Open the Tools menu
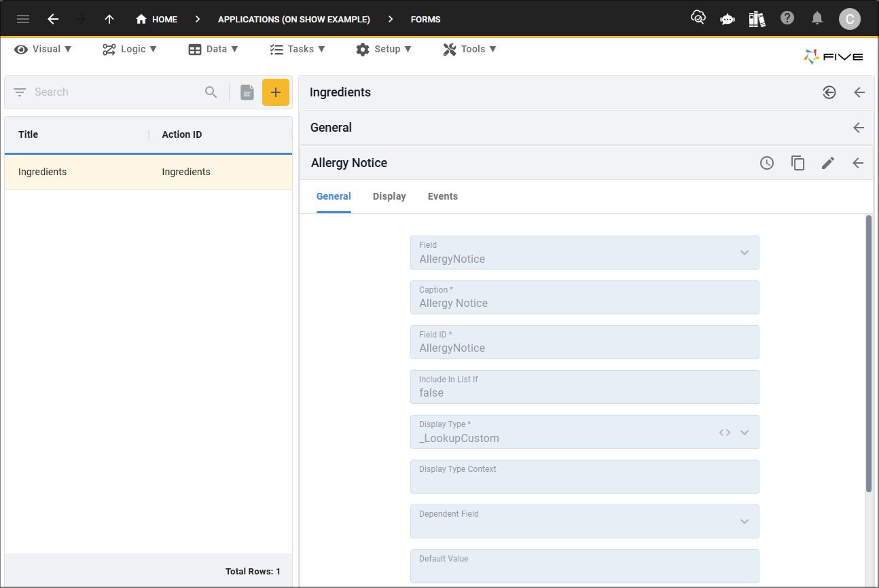 pyautogui.click(x=470, y=49)
